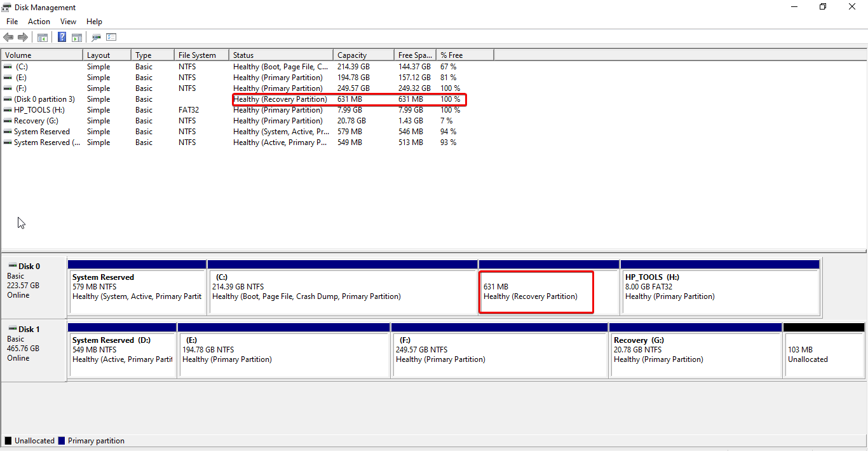
Task: Toggle the console tree pane icon
Action: click(42, 37)
